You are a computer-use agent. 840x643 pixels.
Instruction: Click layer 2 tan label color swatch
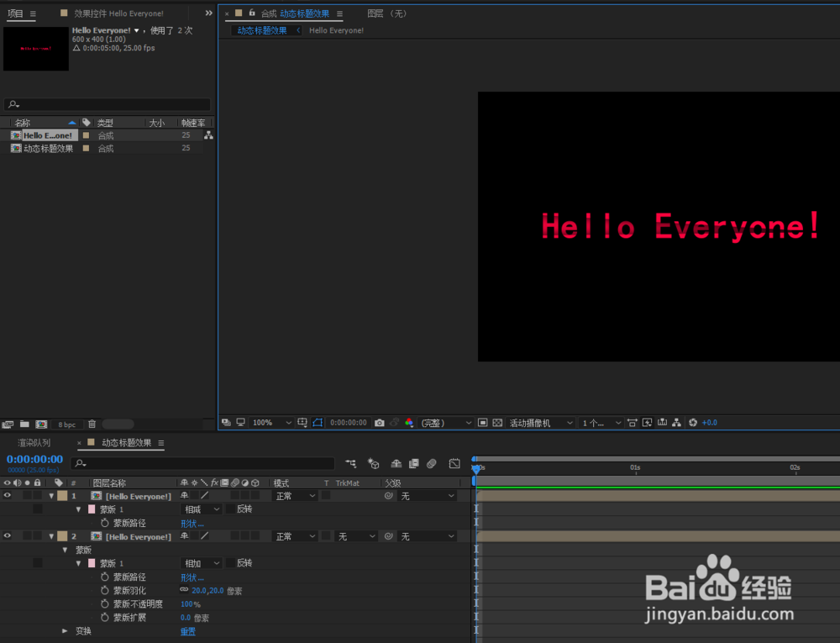tap(63, 536)
